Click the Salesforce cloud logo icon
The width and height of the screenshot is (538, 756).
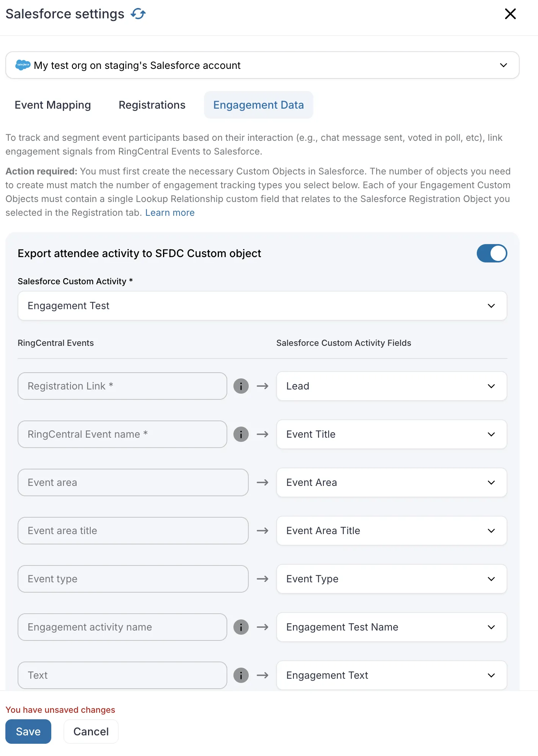(23, 65)
